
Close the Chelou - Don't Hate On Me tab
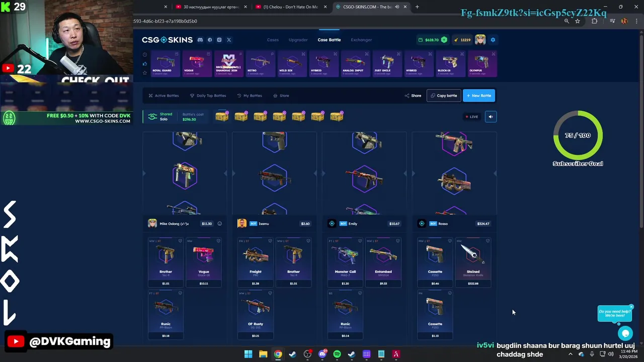[x=325, y=7]
